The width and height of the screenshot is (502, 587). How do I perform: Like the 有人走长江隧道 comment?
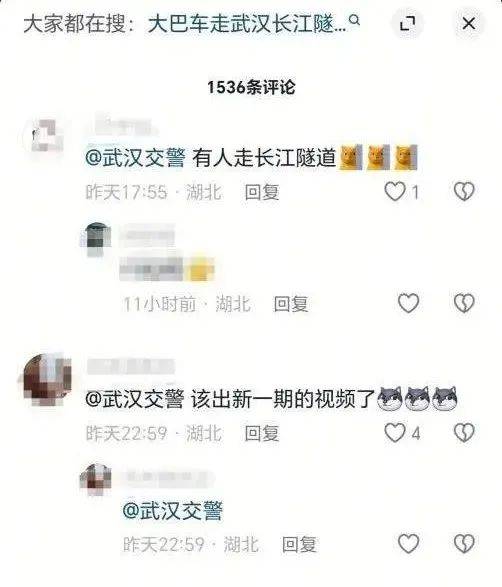coord(395,191)
